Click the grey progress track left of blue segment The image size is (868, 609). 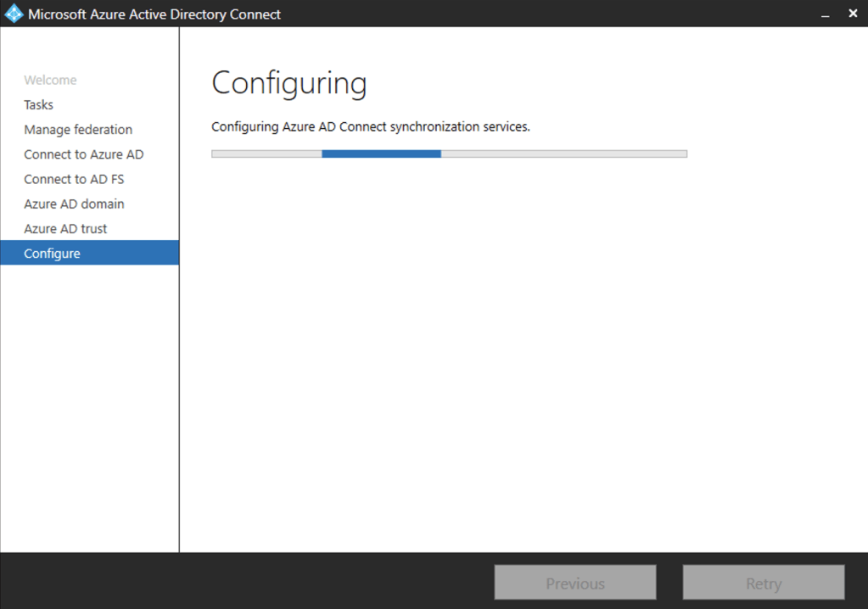pos(266,154)
